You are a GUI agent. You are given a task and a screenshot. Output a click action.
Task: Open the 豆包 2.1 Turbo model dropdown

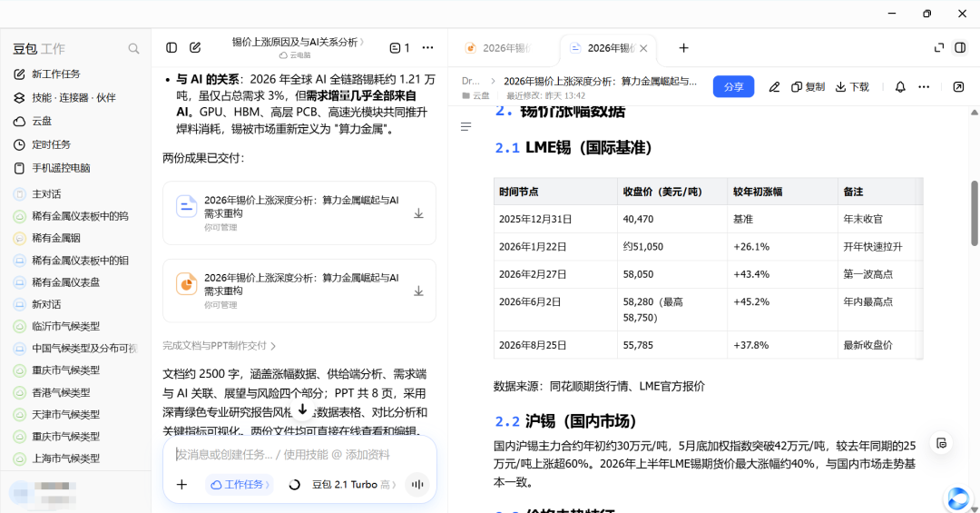(x=354, y=484)
